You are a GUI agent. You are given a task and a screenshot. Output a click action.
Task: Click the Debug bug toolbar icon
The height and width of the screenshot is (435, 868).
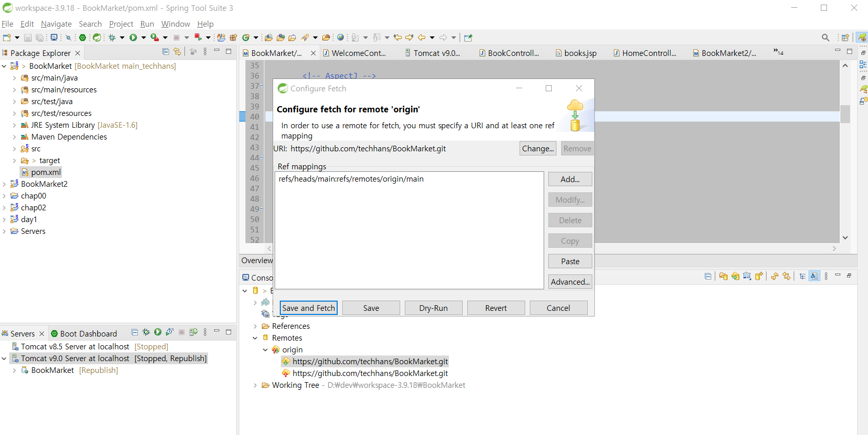(112, 37)
